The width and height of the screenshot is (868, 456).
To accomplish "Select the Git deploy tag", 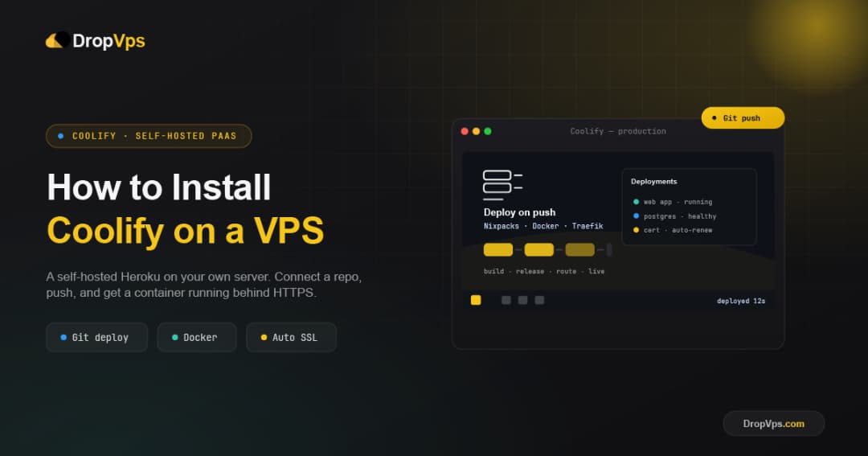I will tap(97, 337).
